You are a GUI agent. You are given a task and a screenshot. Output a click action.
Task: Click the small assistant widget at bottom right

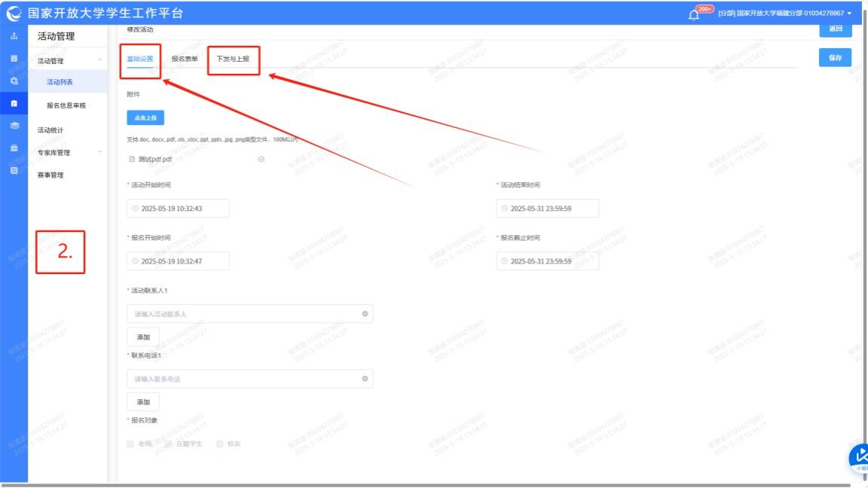click(x=859, y=458)
